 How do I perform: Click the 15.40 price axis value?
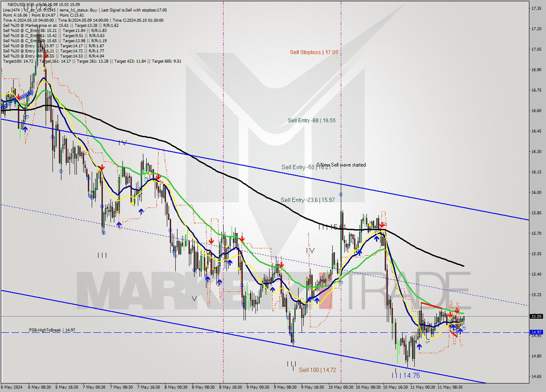tap(536, 274)
